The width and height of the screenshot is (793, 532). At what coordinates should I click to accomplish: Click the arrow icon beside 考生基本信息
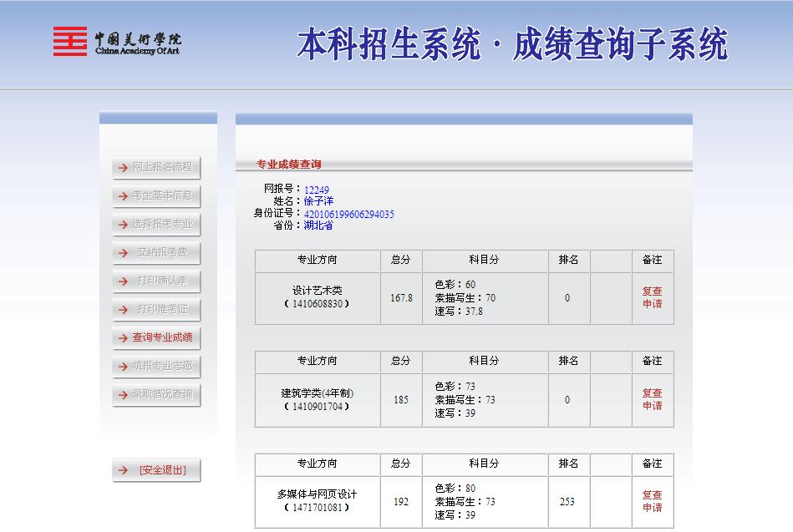click(x=123, y=195)
